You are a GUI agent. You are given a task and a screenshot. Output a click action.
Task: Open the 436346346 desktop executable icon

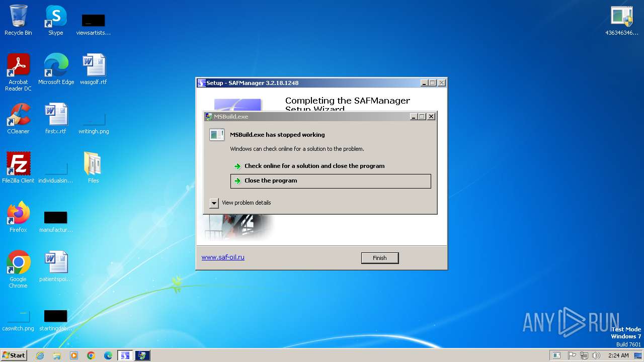pyautogui.click(x=621, y=20)
